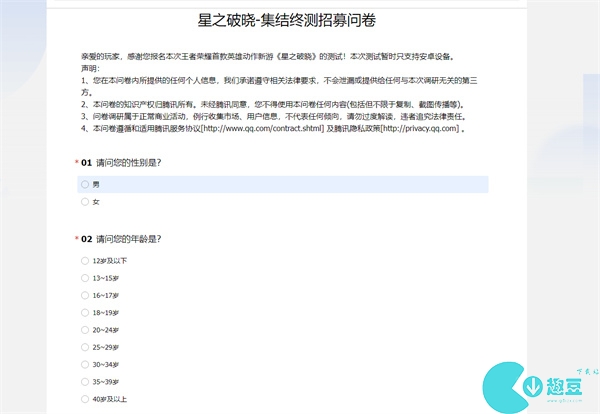Mark the 30~34岁 age option

[x=85, y=365]
